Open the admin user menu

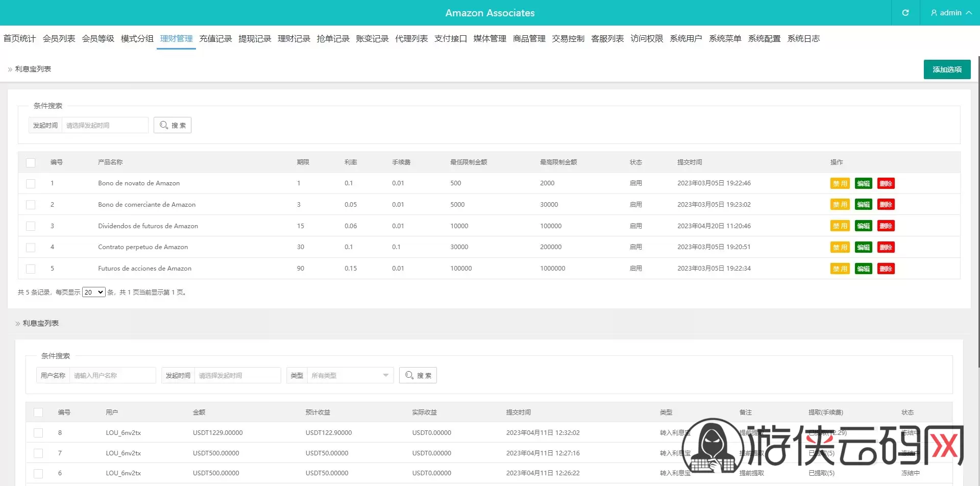(x=950, y=13)
